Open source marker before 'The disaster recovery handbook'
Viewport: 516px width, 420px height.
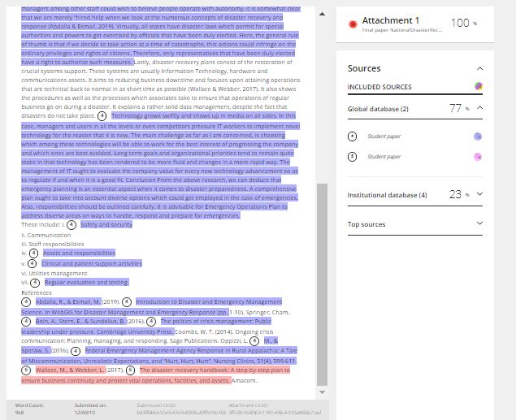point(130,370)
